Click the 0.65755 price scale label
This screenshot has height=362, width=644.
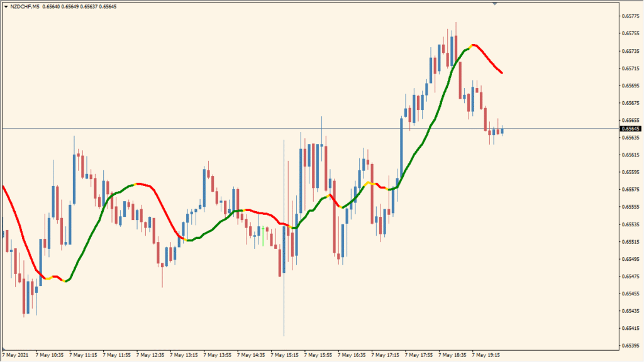[x=630, y=33]
